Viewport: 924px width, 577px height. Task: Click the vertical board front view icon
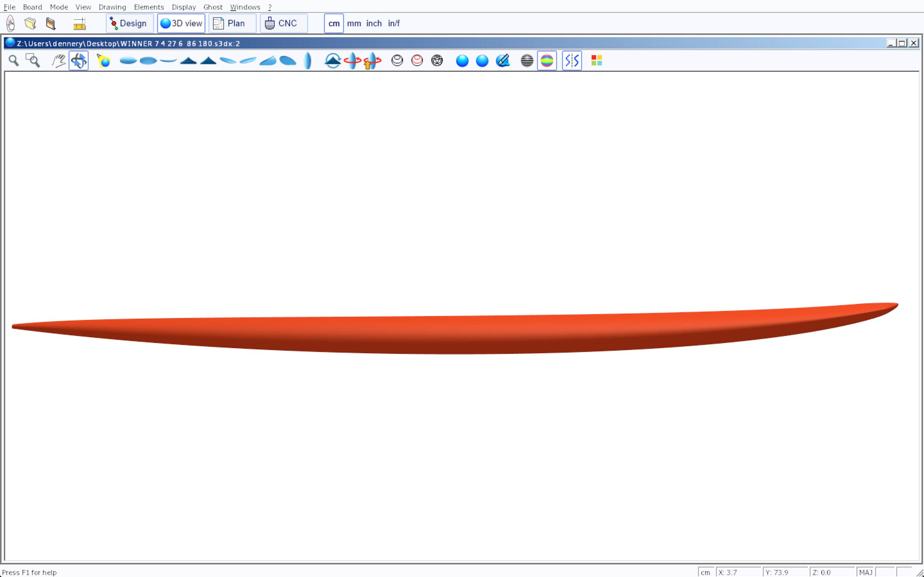point(308,61)
